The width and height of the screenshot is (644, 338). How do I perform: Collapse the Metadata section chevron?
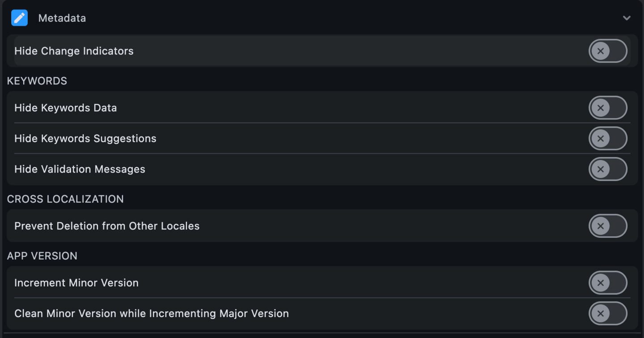626,18
